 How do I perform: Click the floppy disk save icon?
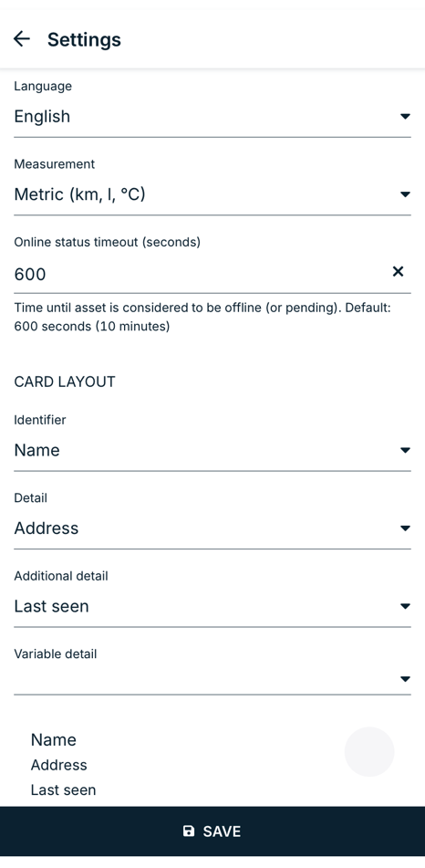pyautogui.click(x=189, y=831)
